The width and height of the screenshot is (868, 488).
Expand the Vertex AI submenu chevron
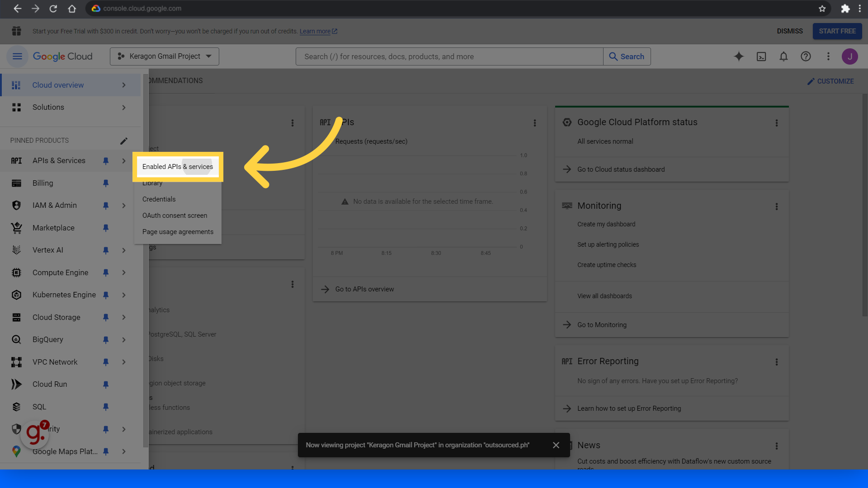tap(124, 250)
